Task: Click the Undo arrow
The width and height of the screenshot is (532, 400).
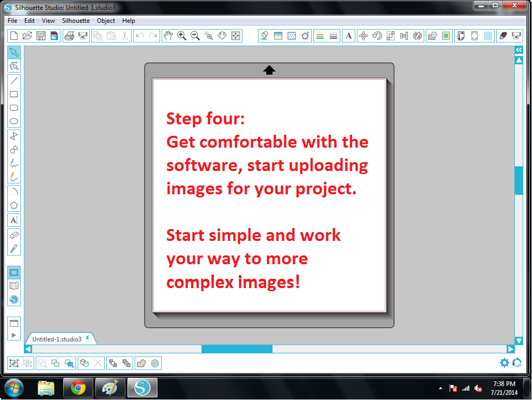Action: click(140, 36)
